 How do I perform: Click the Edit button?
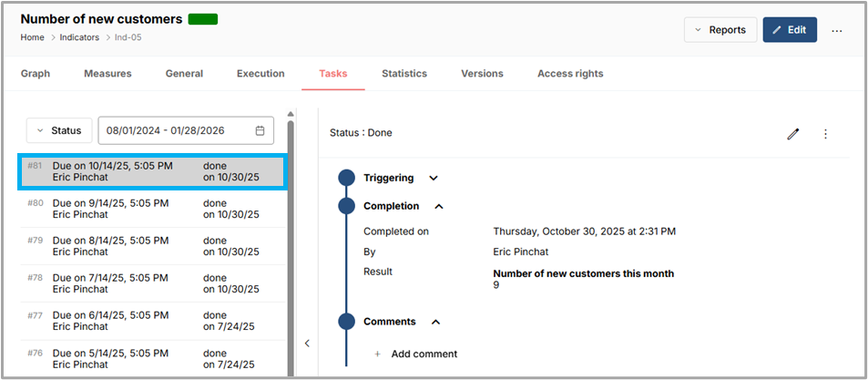click(x=789, y=30)
